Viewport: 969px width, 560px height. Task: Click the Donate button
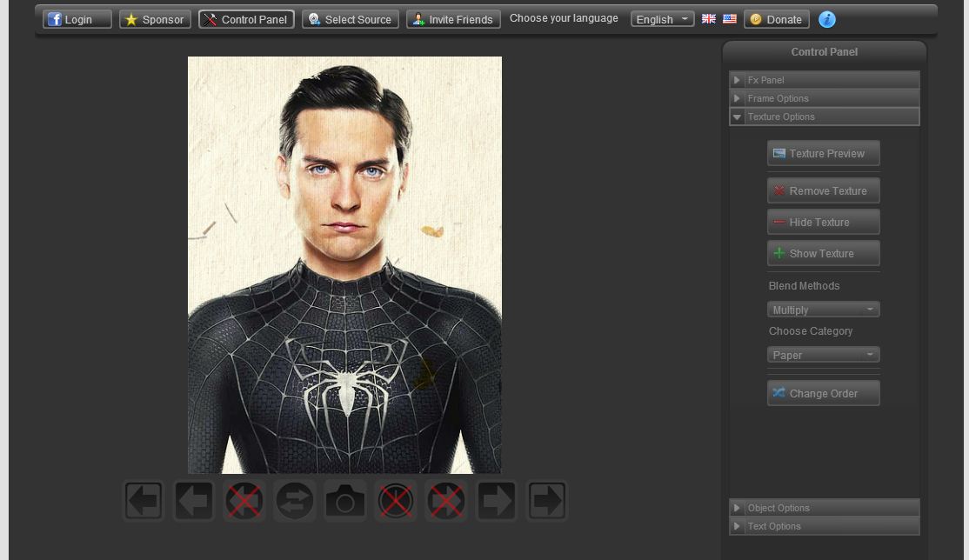click(x=776, y=19)
